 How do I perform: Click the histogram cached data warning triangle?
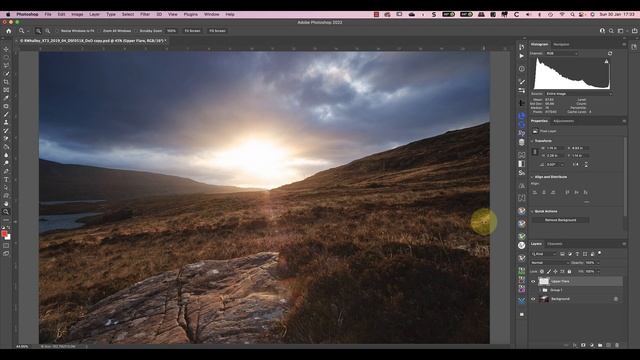[x=607, y=61]
